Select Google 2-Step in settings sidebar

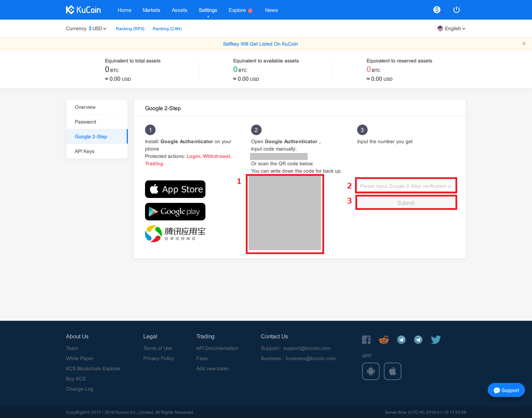click(97, 137)
